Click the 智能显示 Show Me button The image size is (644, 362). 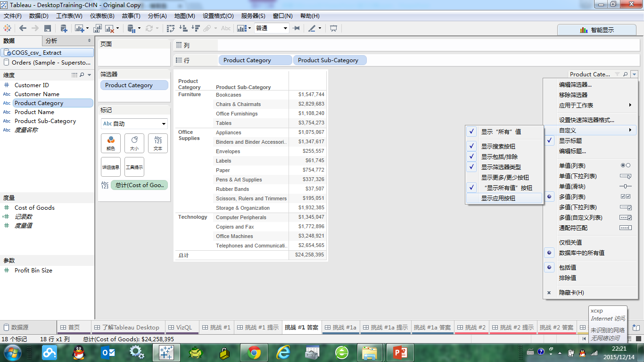pyautogui.click(x=596, y=30)
